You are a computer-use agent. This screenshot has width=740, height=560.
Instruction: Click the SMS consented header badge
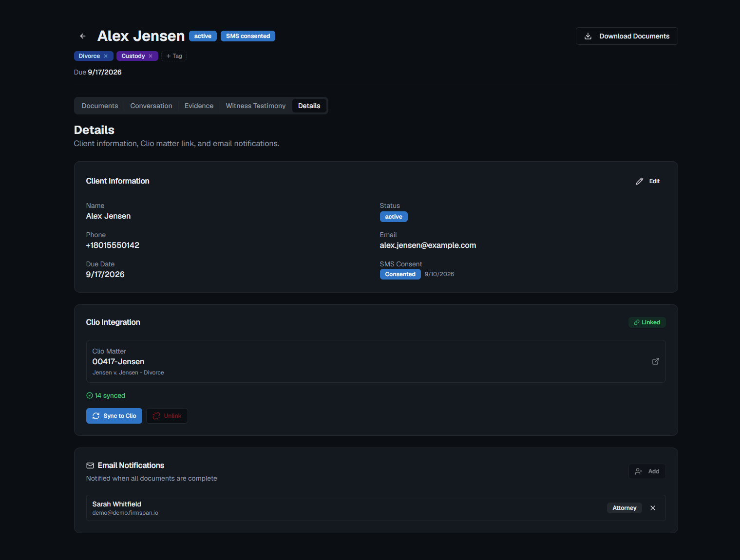(248, 36)
